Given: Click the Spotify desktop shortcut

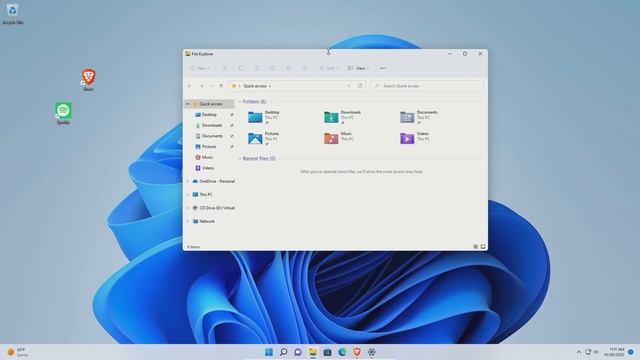Looking at the screenshot, I should tap(63, 113).
